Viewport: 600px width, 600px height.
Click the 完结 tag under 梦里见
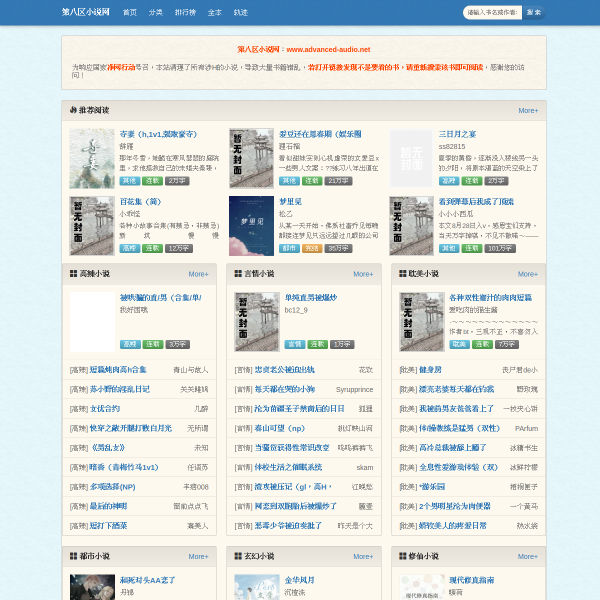click(x=312, y=248)
